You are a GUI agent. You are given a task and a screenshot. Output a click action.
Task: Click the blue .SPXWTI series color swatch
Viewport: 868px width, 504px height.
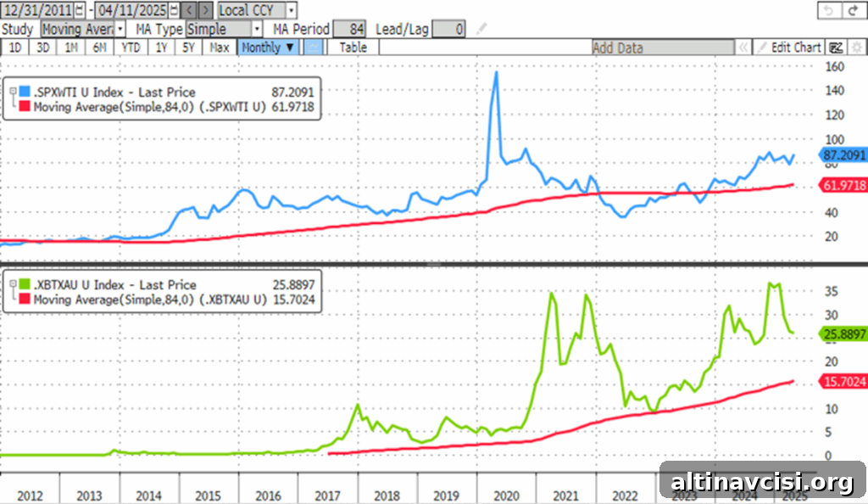pos(25,92)
